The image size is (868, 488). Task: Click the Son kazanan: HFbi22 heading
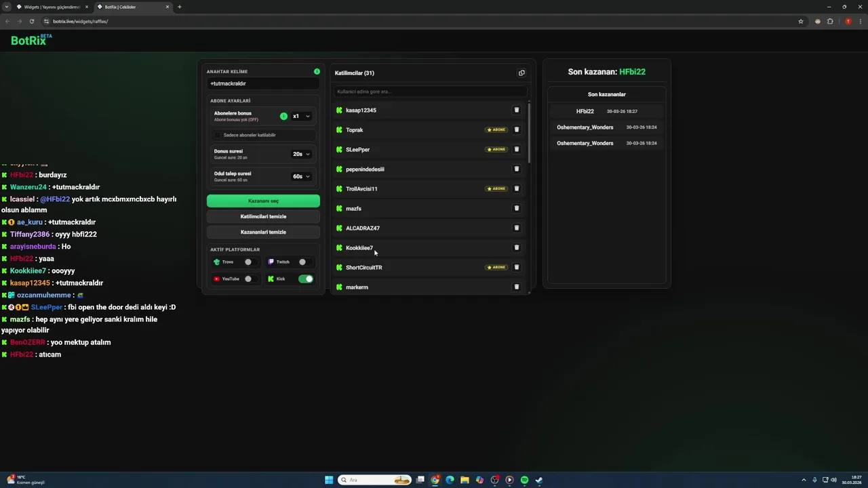(607, 72)
